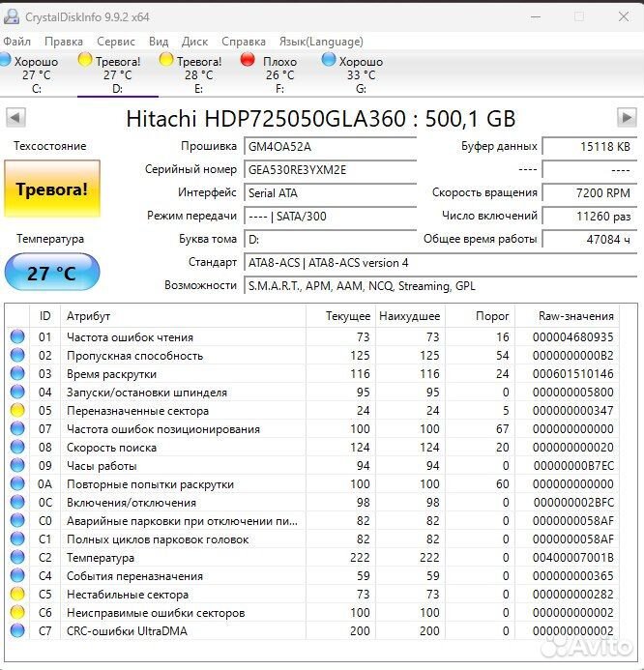Click the yellow Тревога! health status button

pos(52,189)
